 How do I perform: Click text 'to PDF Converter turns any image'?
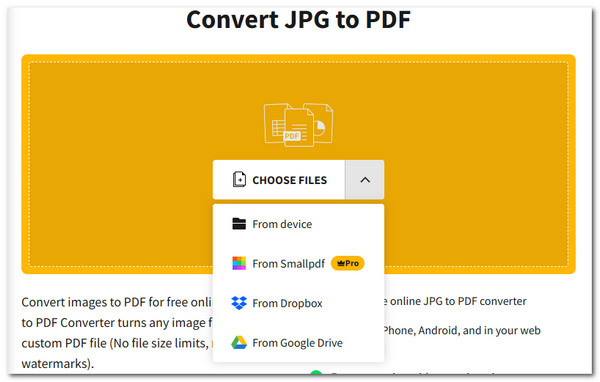click(114, 323)
